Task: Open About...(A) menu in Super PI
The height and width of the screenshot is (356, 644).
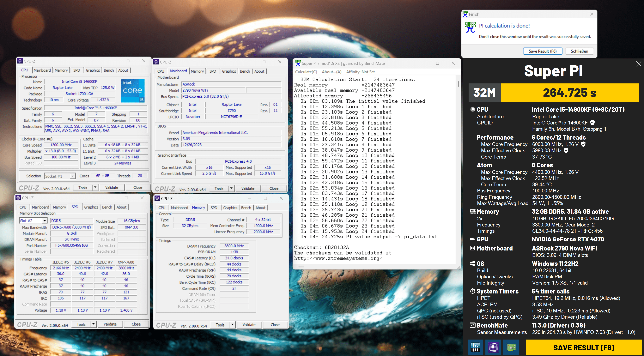Action: click(x=331, y=72)
